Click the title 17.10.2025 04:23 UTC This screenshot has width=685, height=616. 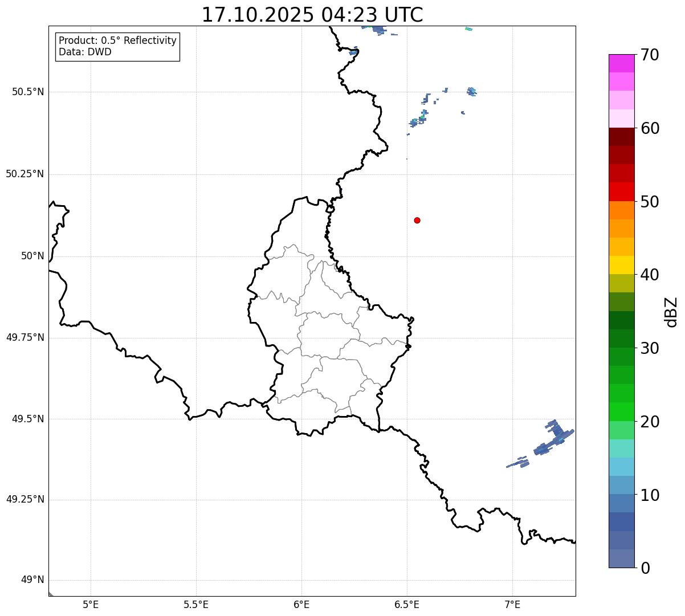tap(312, 15)
